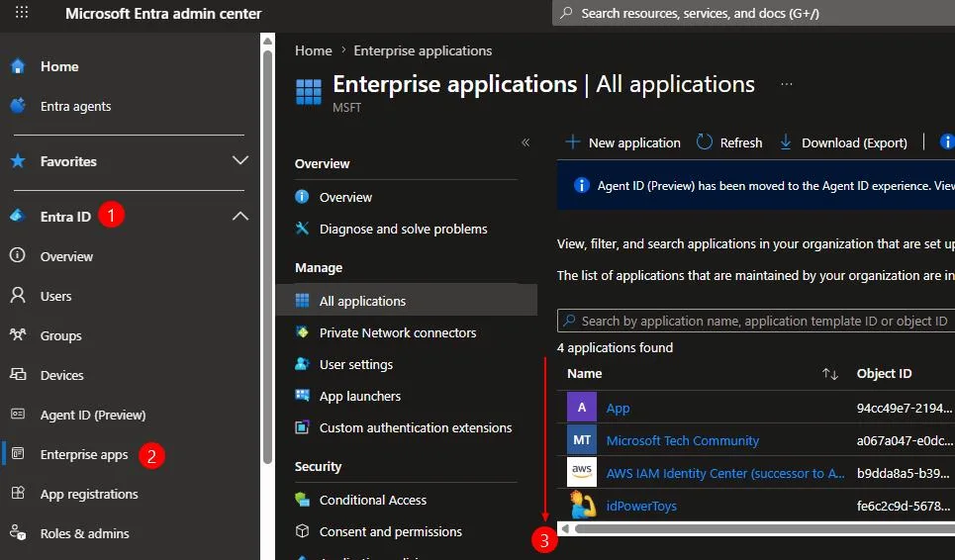Click the App launchers icon

pyautogui.click(x=302, y=395)
